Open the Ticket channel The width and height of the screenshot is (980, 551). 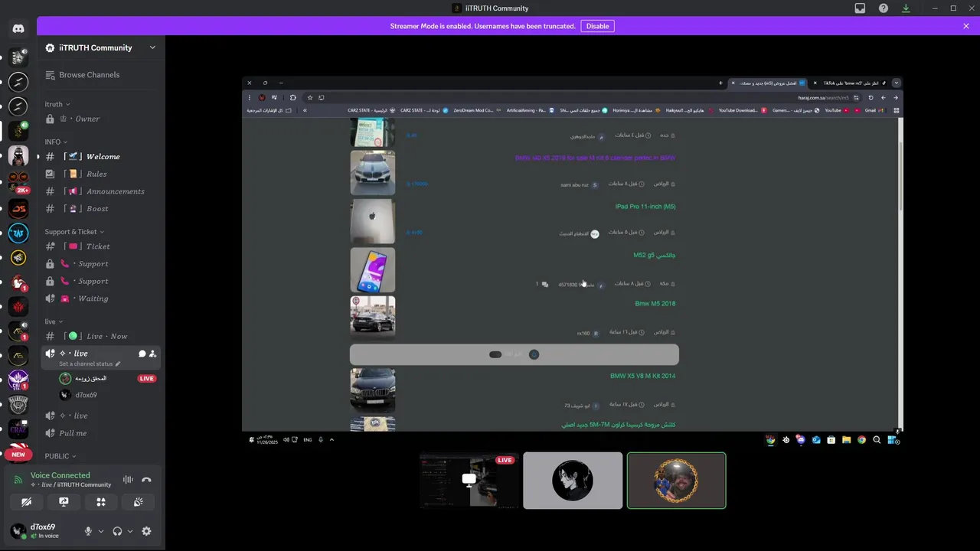tap(101, 246)
